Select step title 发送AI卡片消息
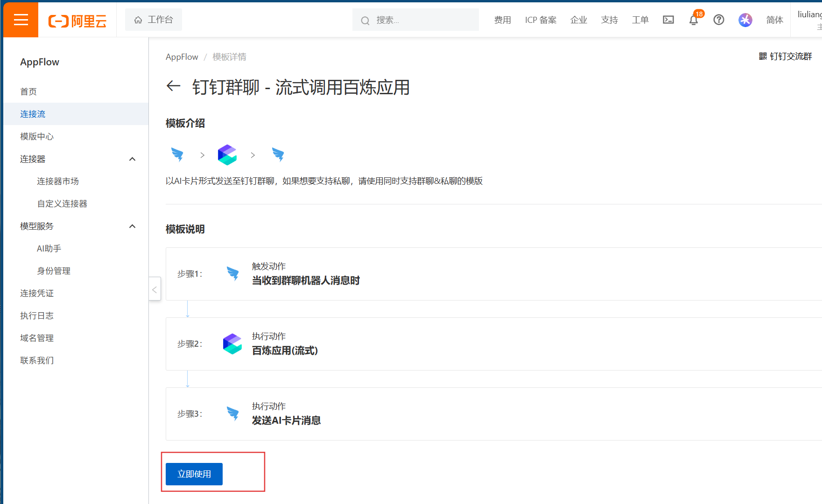The image size is (822, 504). (x=286, y=420)
